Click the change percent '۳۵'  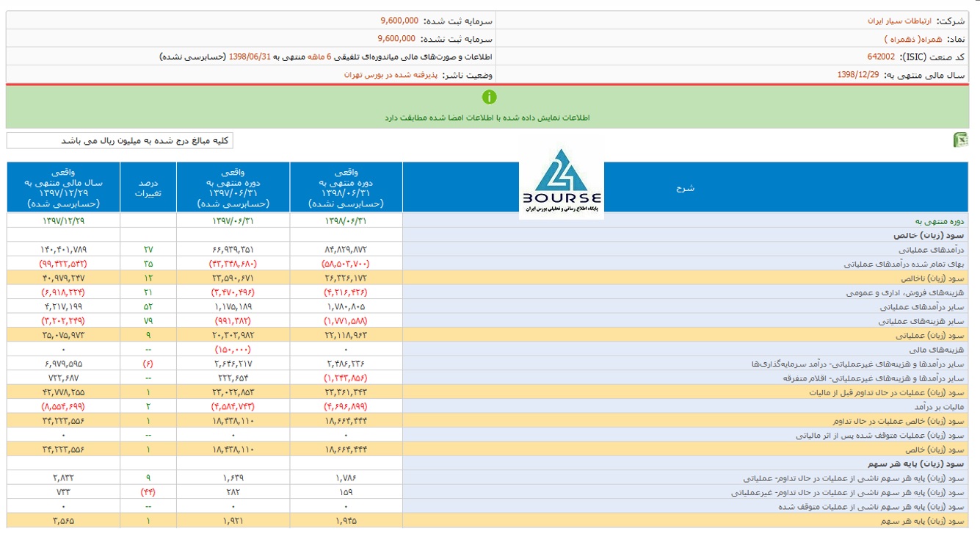click(148, 264)
